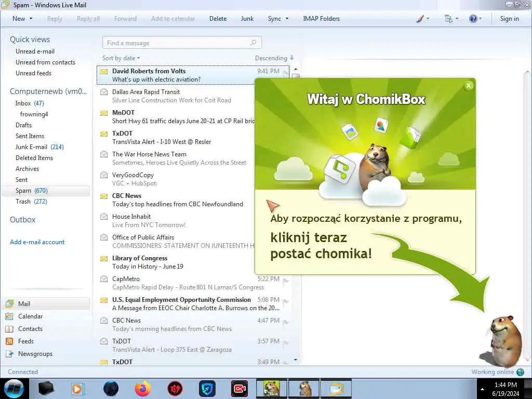Open the frowning4 subfolder
Image resolution: width=532 pixels, height=399 pixels.
pos(34,114)
